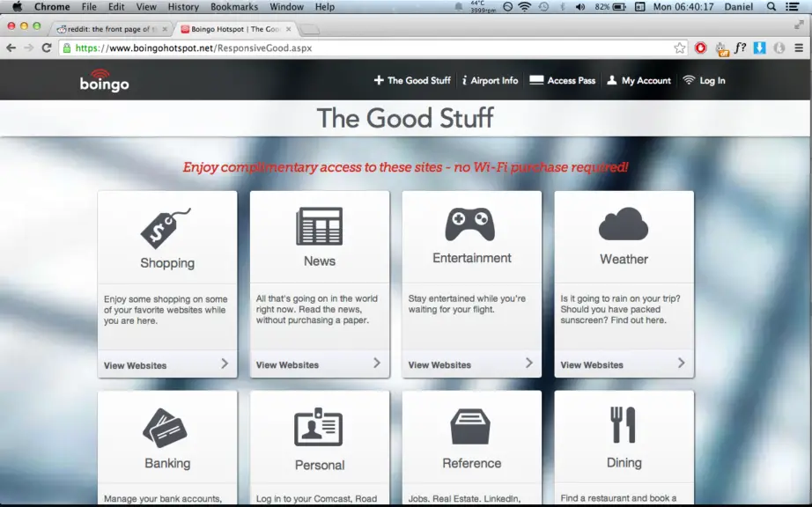Open the Edit menu
The image size is (812, 507).
click(116, 7)
